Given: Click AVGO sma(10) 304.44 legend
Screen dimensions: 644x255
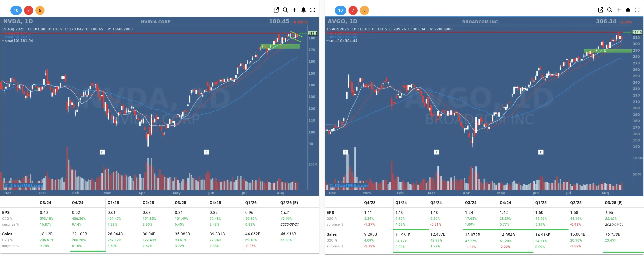Looking at the screenshot, I should [x=342, y=41].
